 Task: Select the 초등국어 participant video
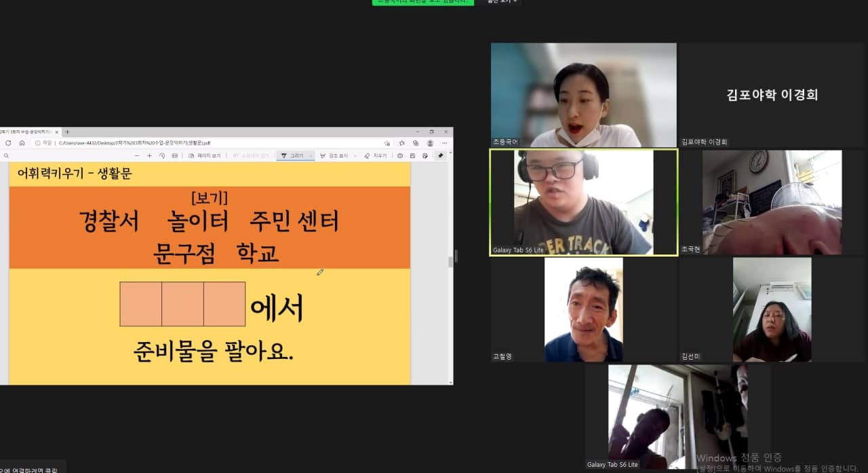584,95
